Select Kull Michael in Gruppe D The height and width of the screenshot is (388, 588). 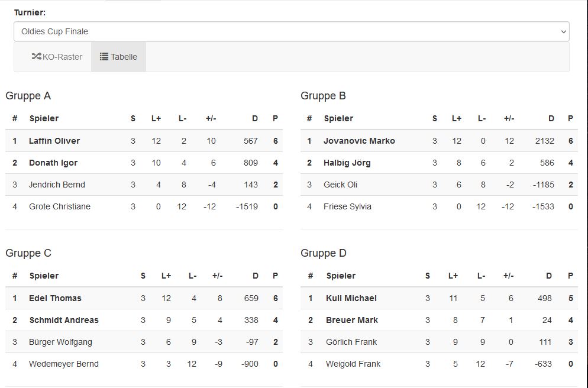pyautogui.click(x=351, y=299)
